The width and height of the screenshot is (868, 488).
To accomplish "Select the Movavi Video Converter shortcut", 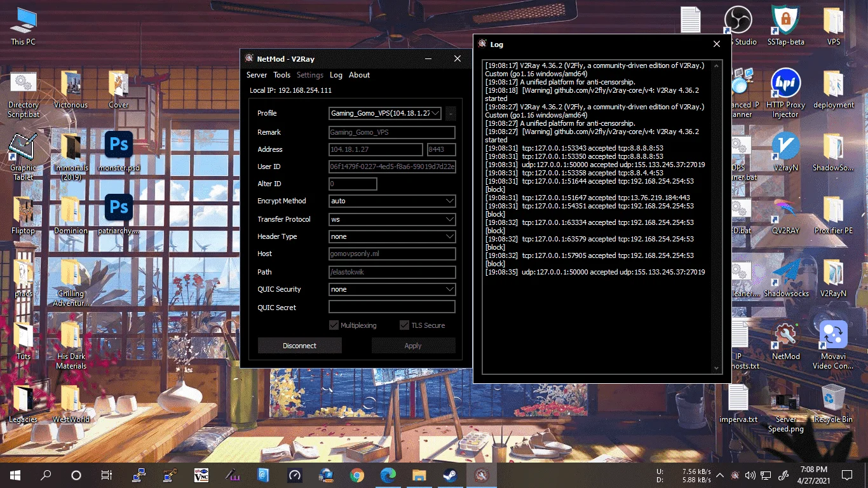I will (834, 345).
